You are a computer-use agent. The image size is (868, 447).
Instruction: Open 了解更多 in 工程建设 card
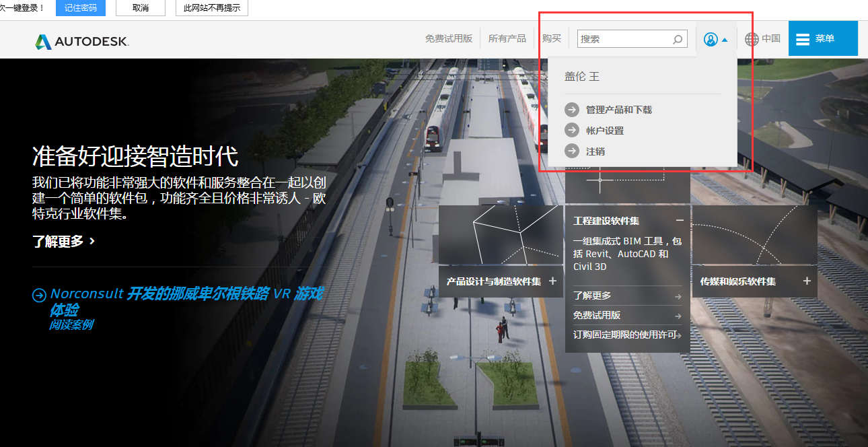point(627,296)
